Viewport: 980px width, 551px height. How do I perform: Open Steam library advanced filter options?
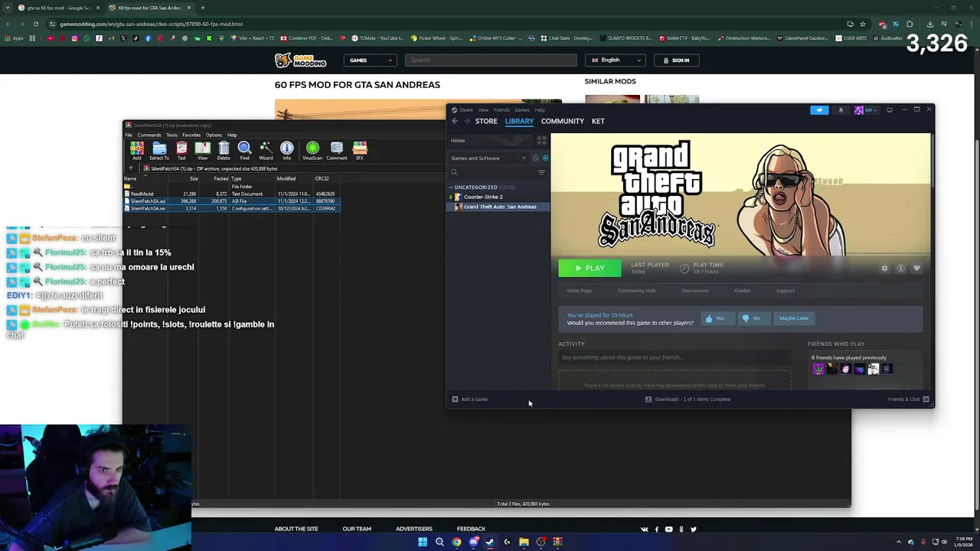[x=541, y=172]
